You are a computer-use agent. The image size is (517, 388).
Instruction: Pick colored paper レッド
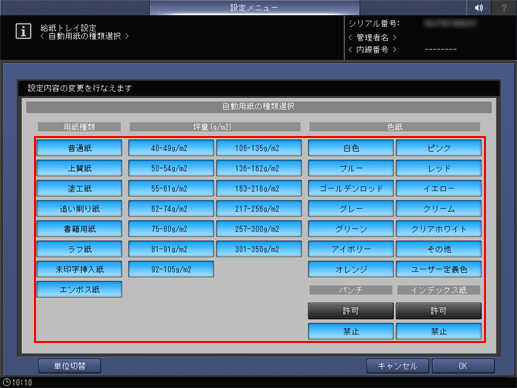(x=439, y=168)
